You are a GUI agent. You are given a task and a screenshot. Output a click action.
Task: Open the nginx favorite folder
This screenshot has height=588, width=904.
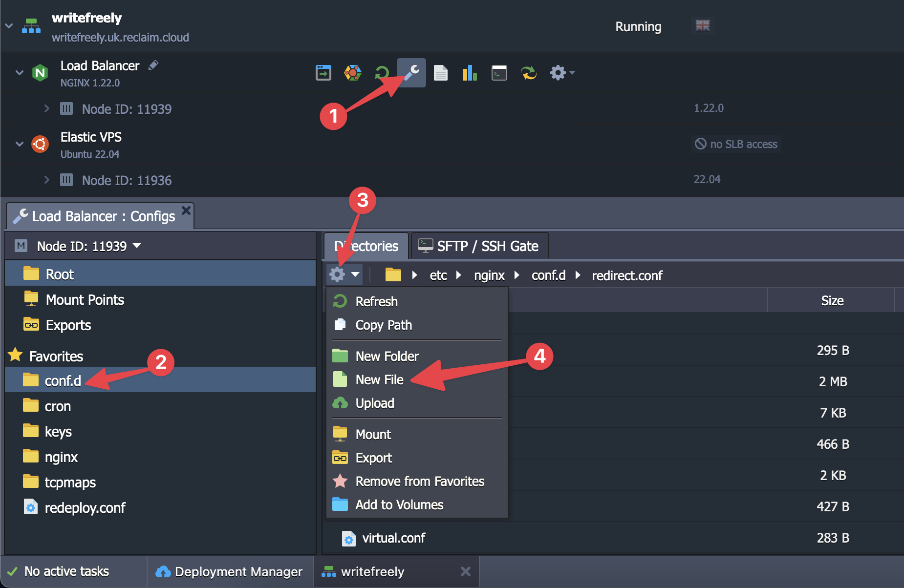click(160, 457)
